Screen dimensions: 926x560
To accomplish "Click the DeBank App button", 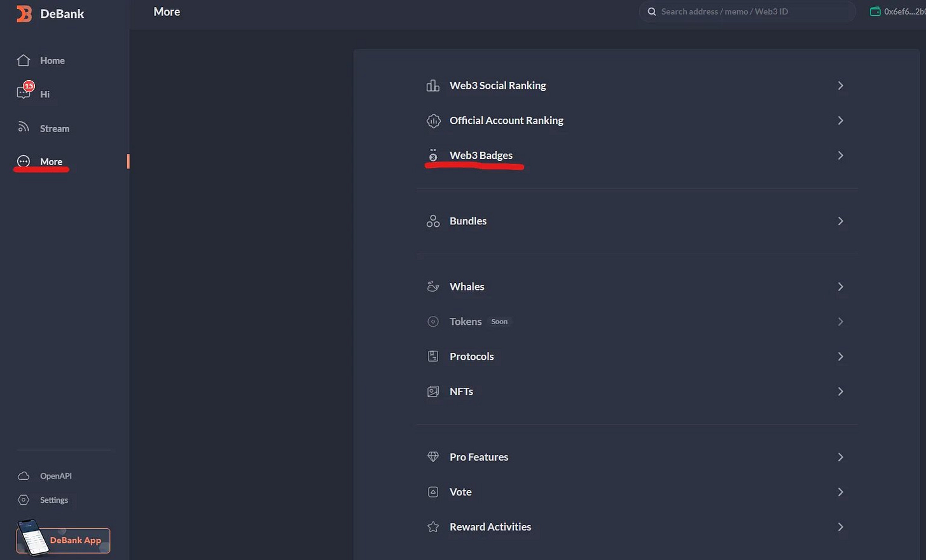I will coord(64,540).
